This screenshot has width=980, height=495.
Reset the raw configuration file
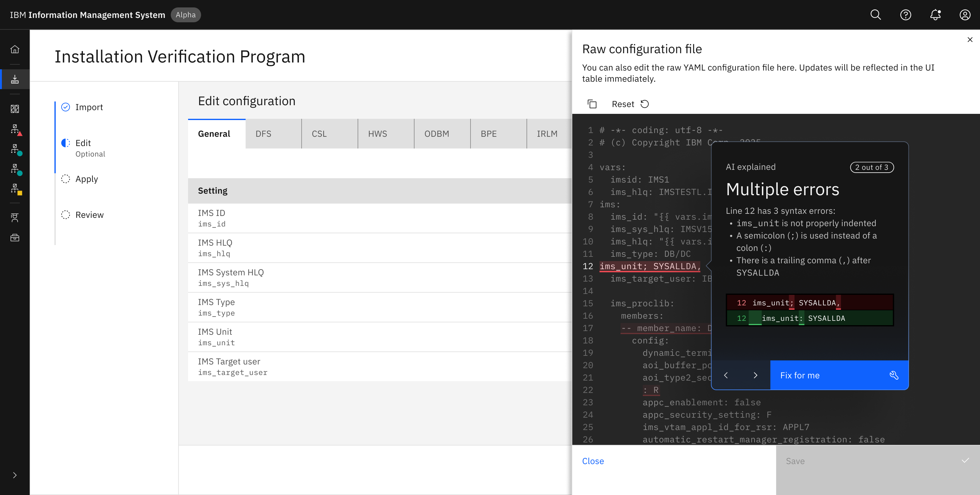pyautogui.click(x=630, y=104)
